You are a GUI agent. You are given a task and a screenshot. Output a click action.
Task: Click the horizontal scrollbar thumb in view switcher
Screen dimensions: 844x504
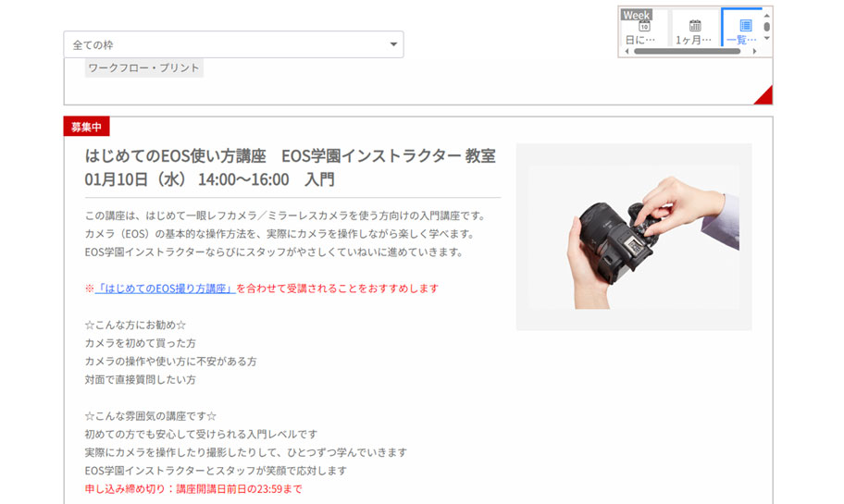(687, 52)
